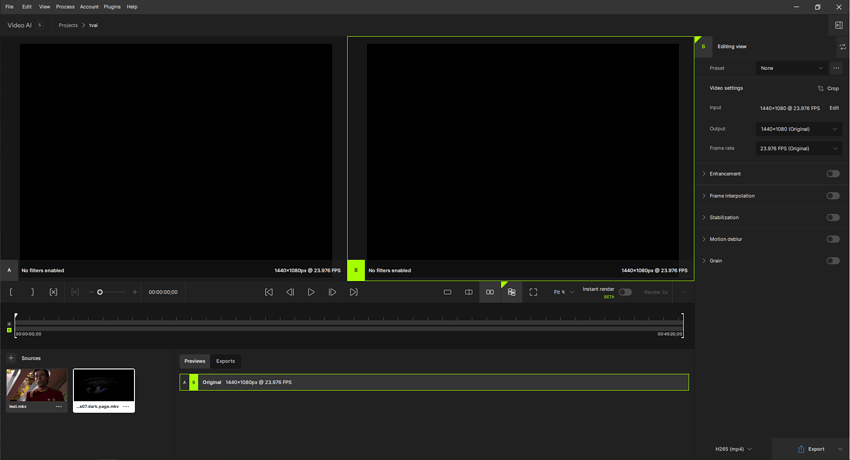Open the View menu

pos(44,7)
